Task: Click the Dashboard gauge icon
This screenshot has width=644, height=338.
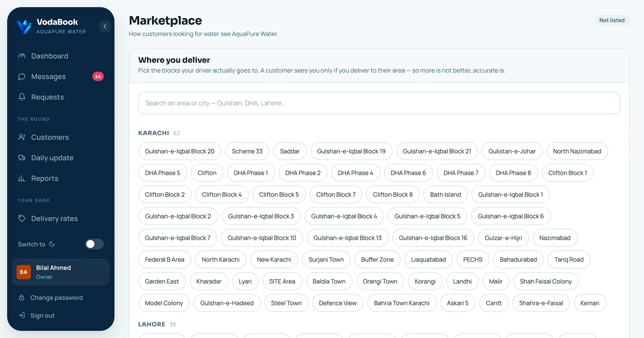Action: (22, 56)
